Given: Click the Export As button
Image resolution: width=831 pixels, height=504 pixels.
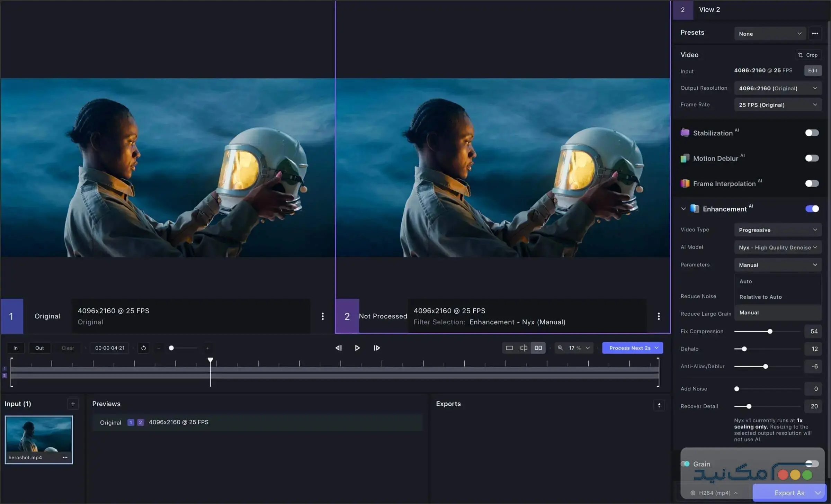Looking at the screenshot, I should pyautogui.click(x=789, y=493).
